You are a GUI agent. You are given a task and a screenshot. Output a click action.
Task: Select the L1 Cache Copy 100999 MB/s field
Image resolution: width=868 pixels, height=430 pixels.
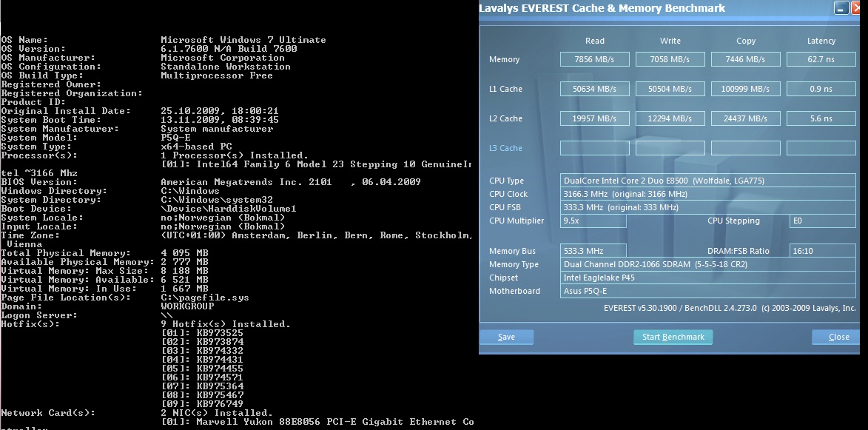746,89
